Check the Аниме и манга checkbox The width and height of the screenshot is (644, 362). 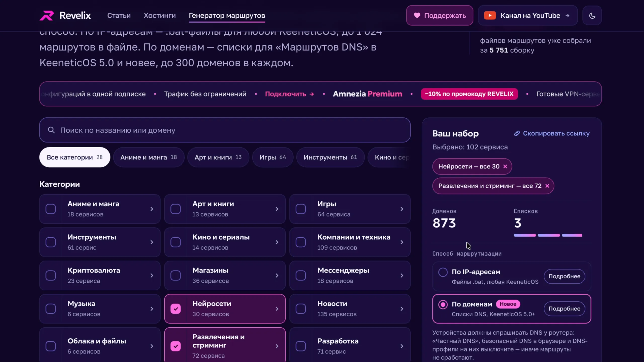pyautogui.click(x=51, y=209)
